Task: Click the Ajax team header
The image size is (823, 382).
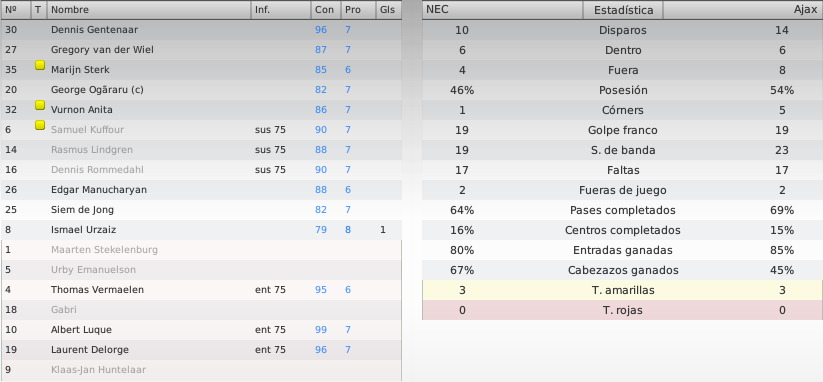Action: pos(743,10)
